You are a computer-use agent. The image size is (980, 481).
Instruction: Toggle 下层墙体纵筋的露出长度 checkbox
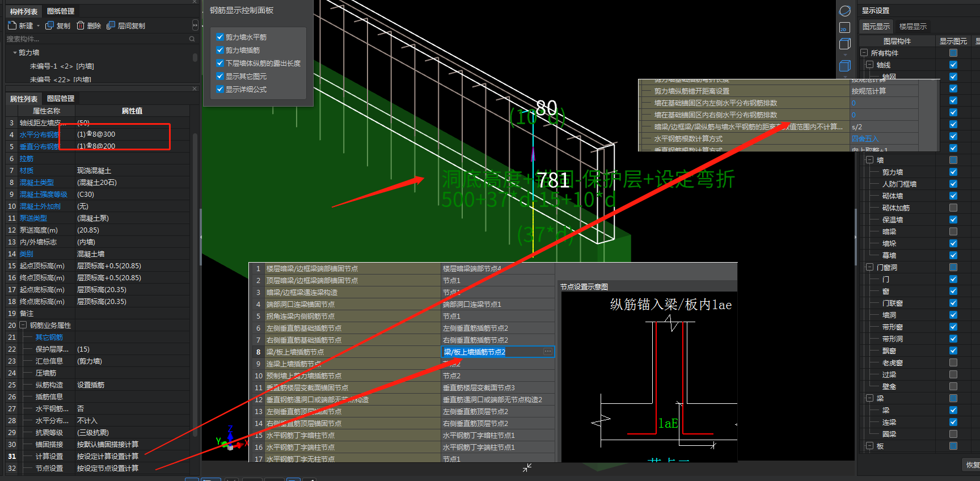point(220,63)
